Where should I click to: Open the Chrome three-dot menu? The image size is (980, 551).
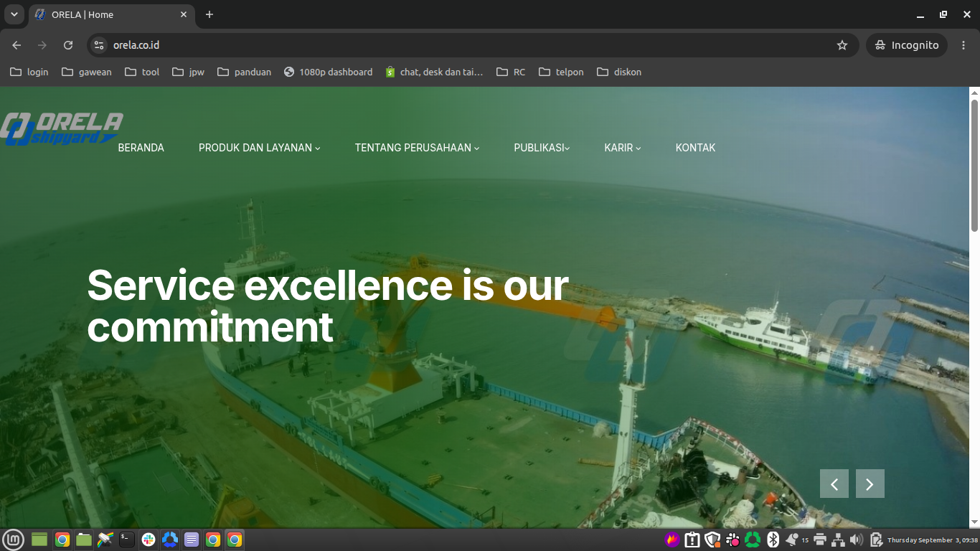pos(963,45)
